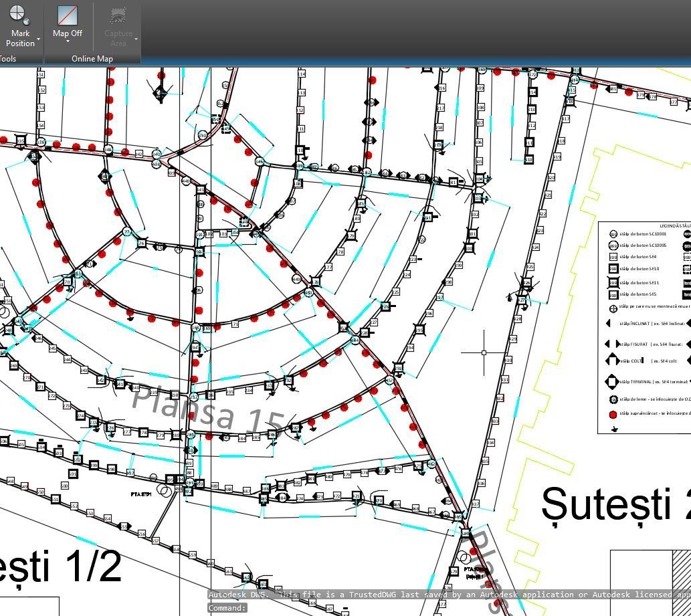Click the Tools panel title bar
This screenshot has width=691, height=616.
coord(9,59)
